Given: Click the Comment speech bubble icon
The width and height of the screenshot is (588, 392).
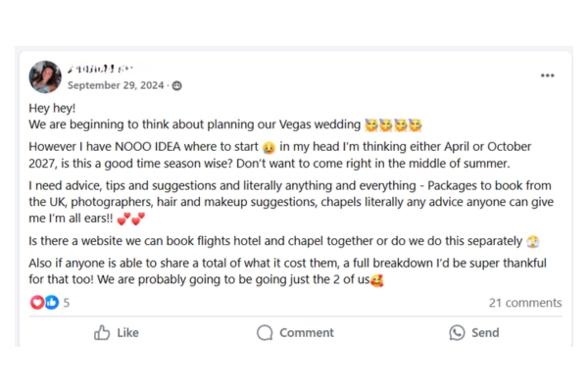Looking at the screenshot, I should (x=265, y=333).
